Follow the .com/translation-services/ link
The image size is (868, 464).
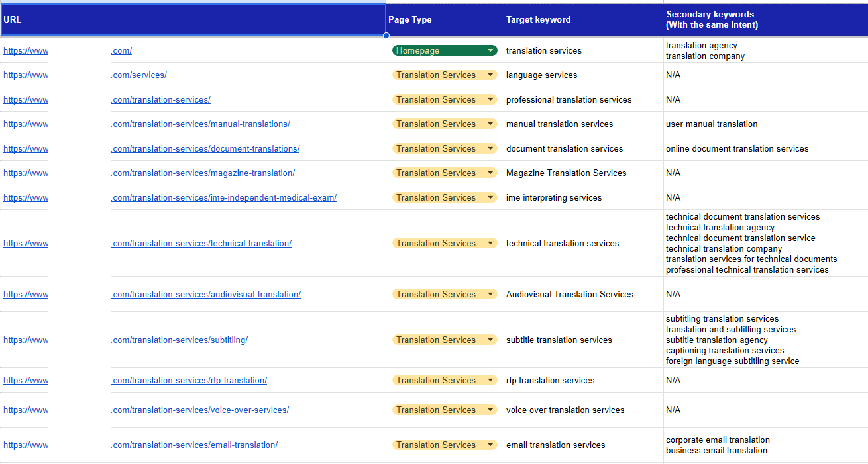pos(161,99)
